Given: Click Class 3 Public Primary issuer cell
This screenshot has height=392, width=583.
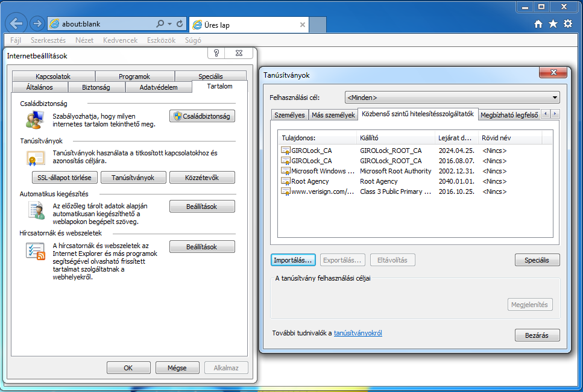Looking at the screenshot, I should [x=395, y=191].
